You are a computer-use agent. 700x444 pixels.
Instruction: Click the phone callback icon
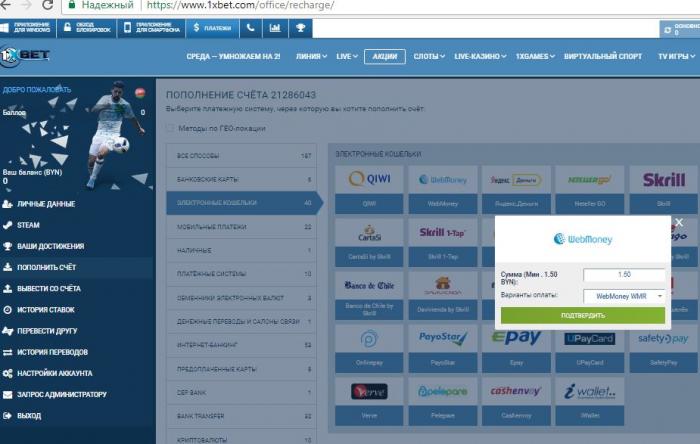coord(250,28)
